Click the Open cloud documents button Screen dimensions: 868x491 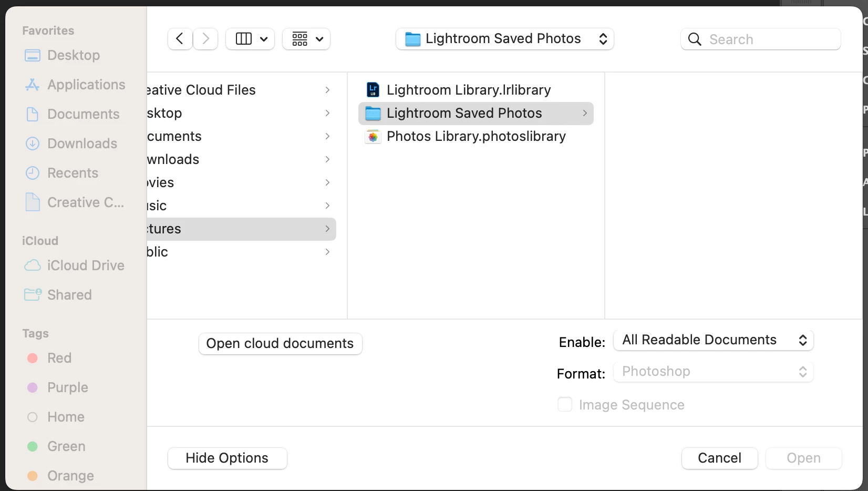[x=280, y=344]
